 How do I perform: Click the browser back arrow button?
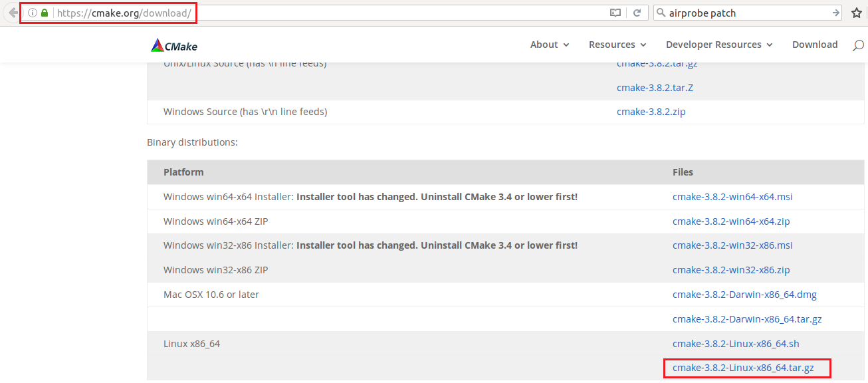13,13
